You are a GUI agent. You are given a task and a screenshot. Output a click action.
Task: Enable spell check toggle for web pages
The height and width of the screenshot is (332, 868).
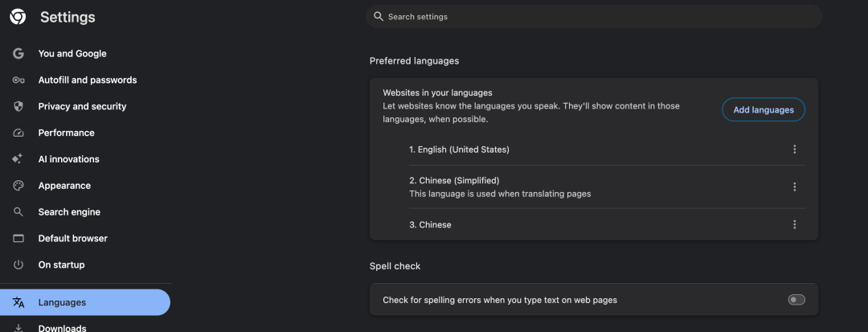(796, 300)
